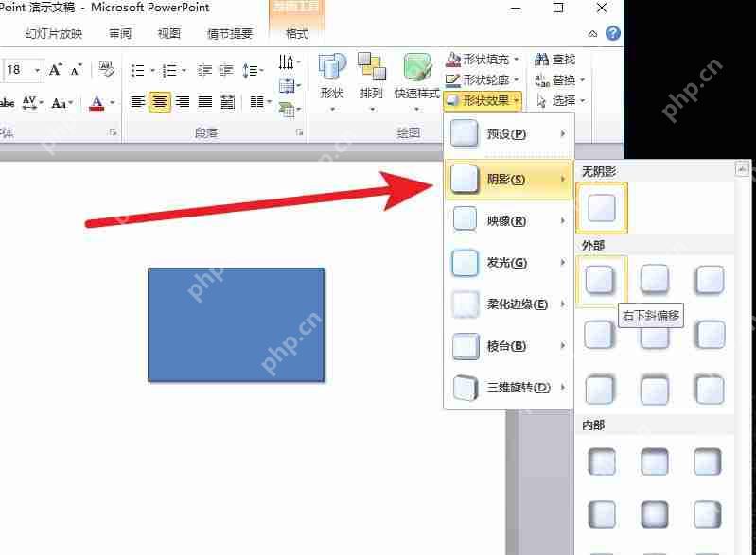The width and height of the screenshot is (756, 555).
Task: Click the shadow gallery scroll-up arrow
Action: (x=742, y=169)
